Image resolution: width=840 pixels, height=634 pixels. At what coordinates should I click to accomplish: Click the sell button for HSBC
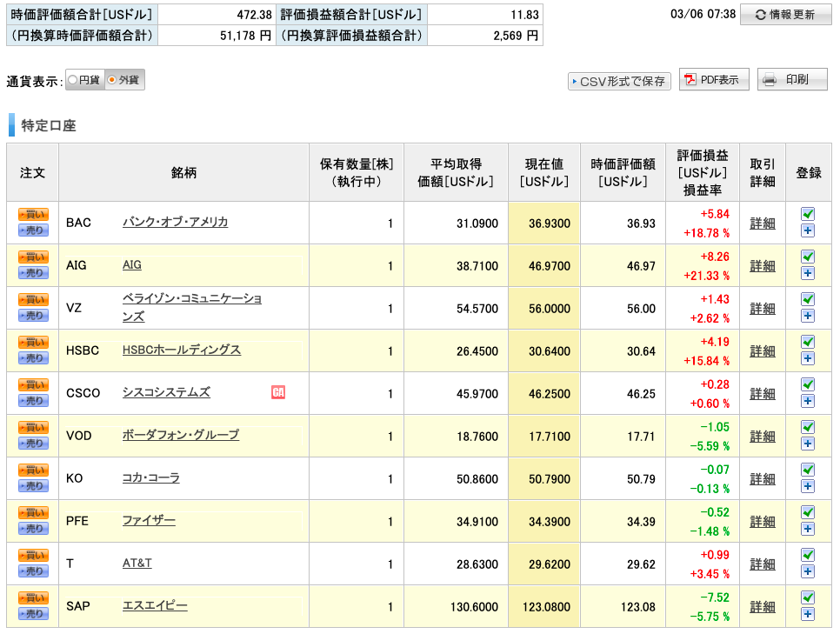tap(33, 358)
